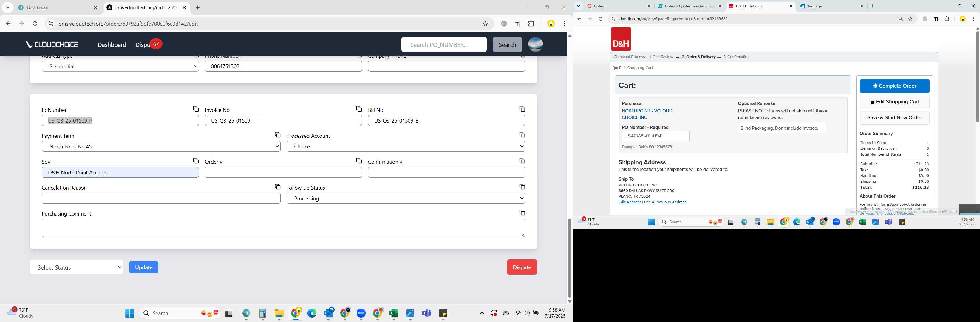Viewport: 980px width, 322px height.
Task: Click the Purchasing Comment text area
Action: [x=283, y=228]
